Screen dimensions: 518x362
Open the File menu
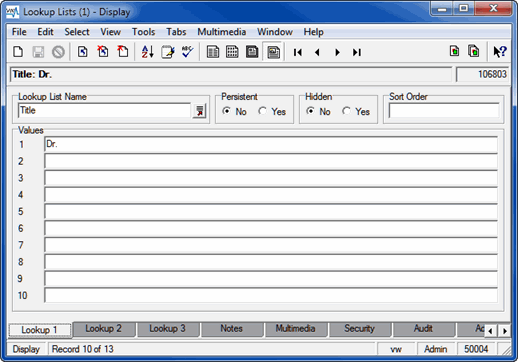click(x=19, y=32)
